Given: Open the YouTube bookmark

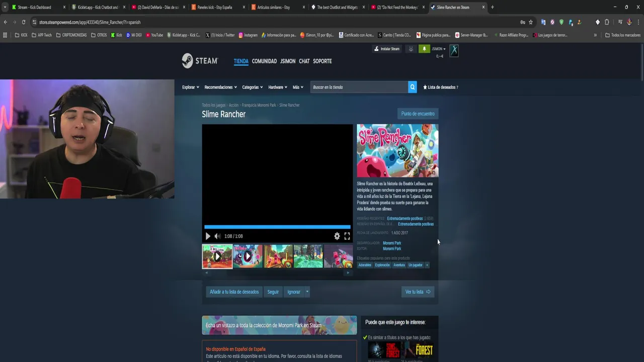Looking at the screenshot, I should 154,35.
